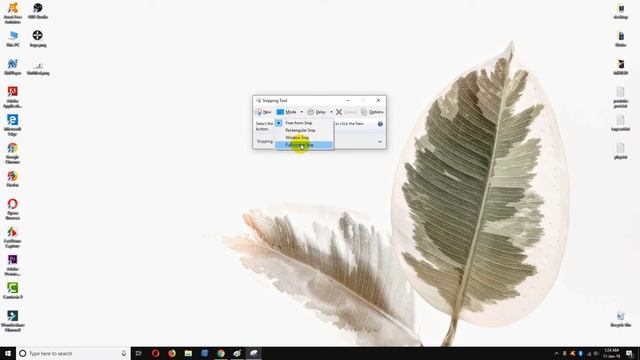This screenshot has width=640, height=360.
Task: Click the 'Type here to search' box
Action: 73,353
